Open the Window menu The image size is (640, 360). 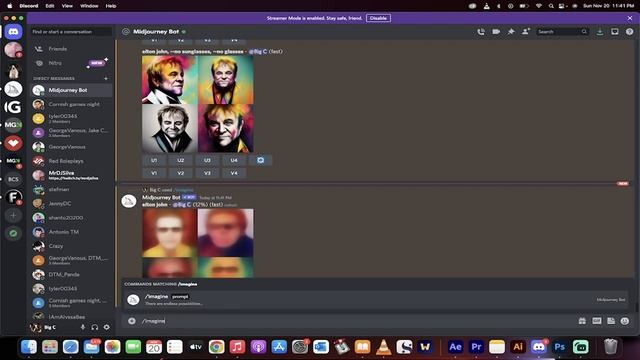click(89, 6)
